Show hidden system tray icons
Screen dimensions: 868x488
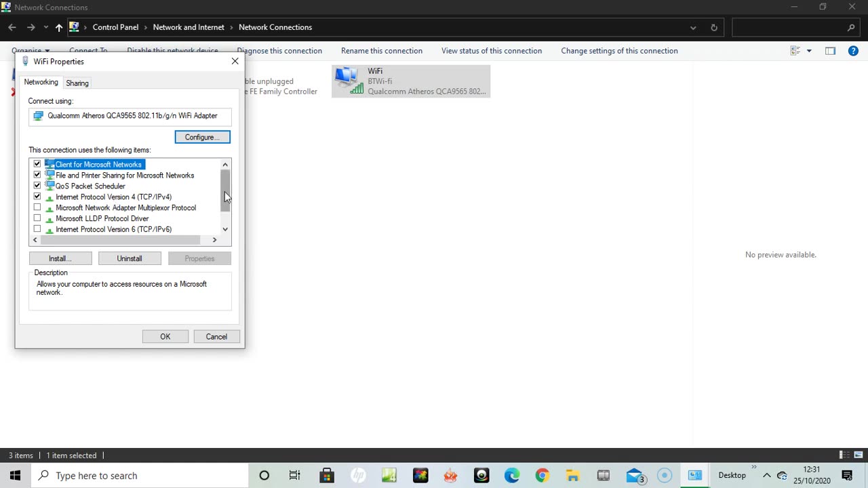[x=766, y=475]
